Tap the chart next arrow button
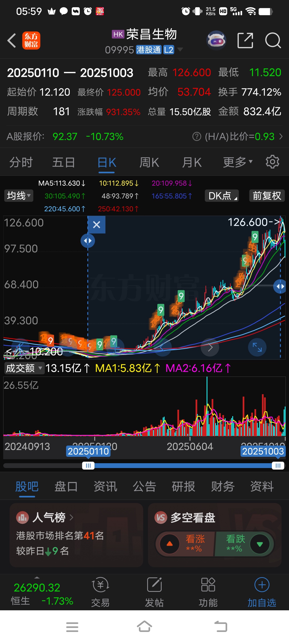The width and height of the screenshot is (289, 644). point(210,347)
